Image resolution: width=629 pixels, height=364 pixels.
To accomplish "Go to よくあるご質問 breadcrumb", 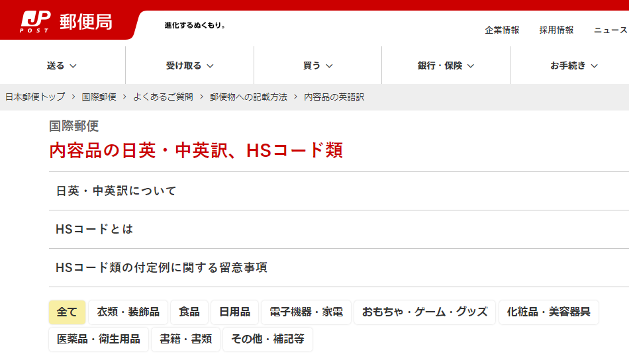I will [163, 97].
